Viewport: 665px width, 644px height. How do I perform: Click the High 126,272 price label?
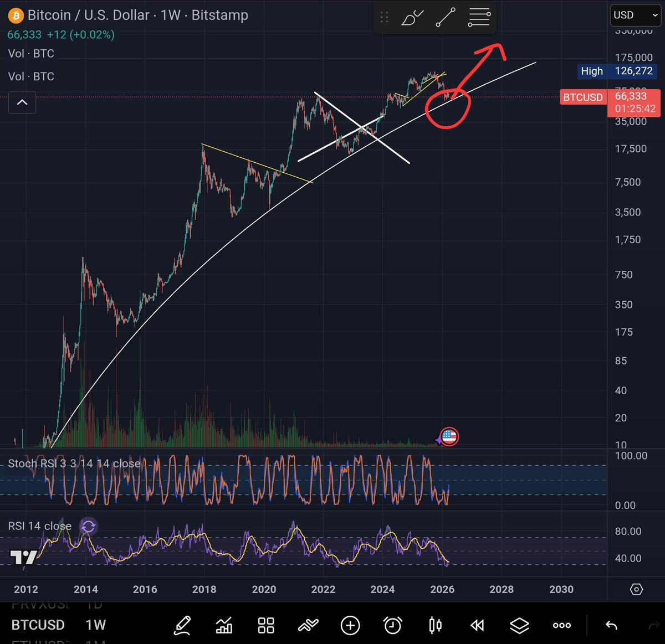617,71
